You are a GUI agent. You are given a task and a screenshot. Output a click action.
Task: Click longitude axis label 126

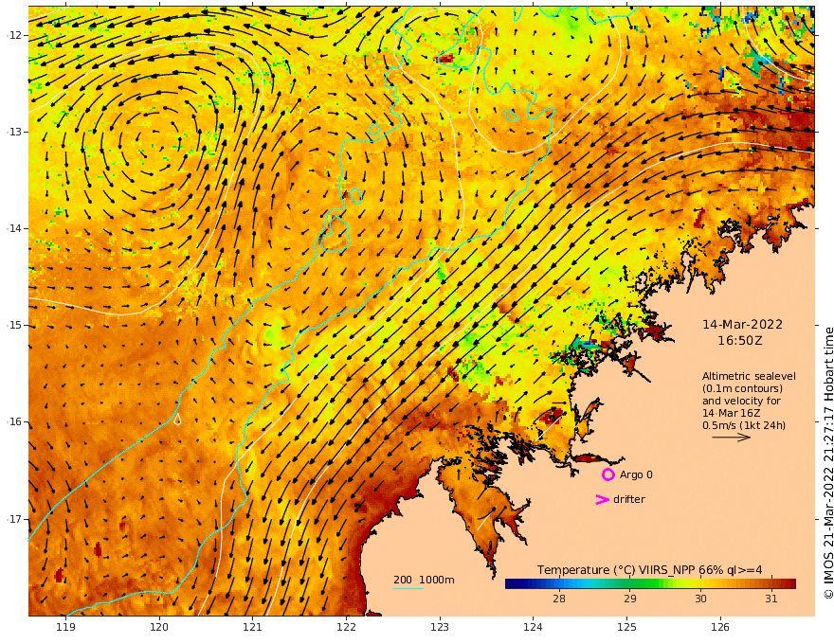[720, 628]
